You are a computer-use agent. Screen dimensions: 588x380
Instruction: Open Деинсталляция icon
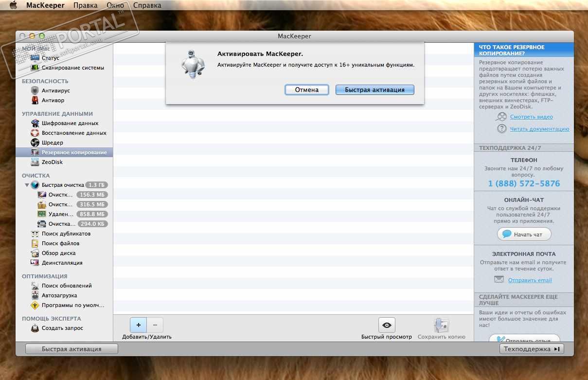tap(35, 263)
